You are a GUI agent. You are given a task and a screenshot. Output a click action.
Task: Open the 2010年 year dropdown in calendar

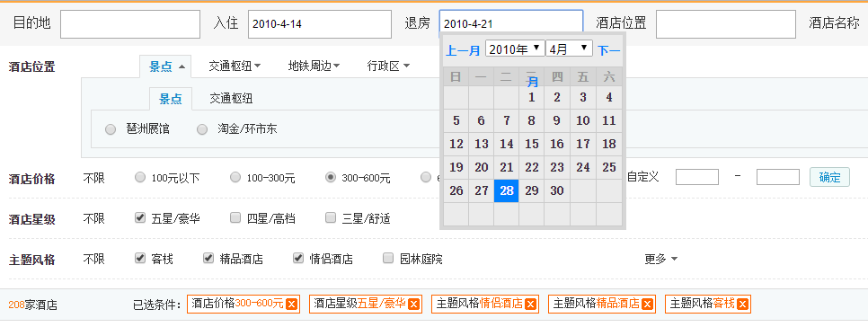click(515, 49)
